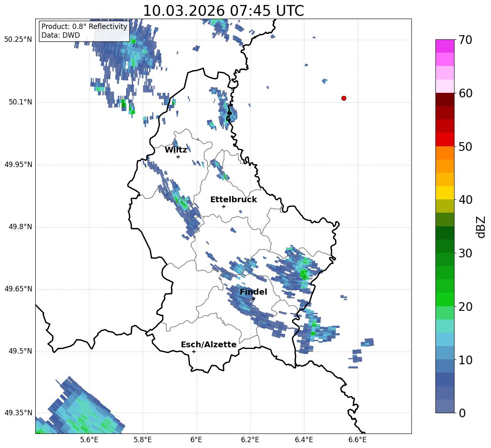Click the 70 tick label on the colorbar
This screenshot has width=491, height=448.
[x=465, y=40]
